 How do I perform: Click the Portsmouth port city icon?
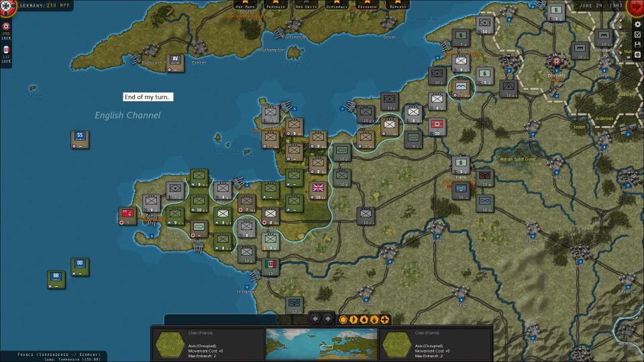pos(294,25)
